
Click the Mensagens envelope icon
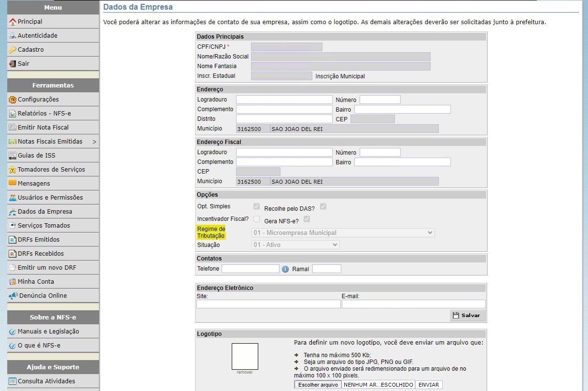pyautogui.click(x=13, y=183)
